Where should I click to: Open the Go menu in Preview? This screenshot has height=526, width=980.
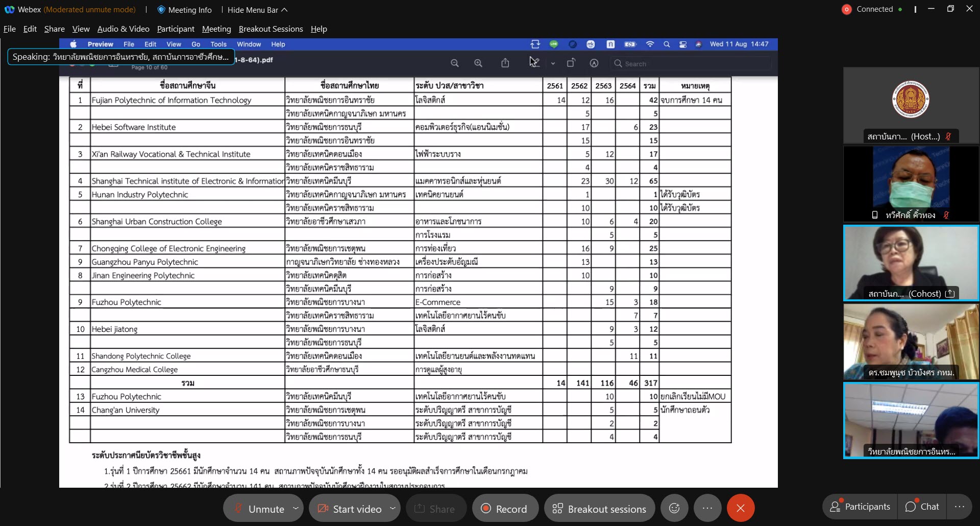point(196,44)
